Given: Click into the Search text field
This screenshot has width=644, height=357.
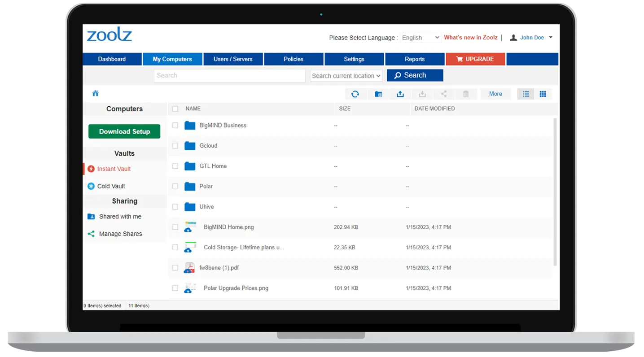Looking at the screenshot, I should click(230, 76).
